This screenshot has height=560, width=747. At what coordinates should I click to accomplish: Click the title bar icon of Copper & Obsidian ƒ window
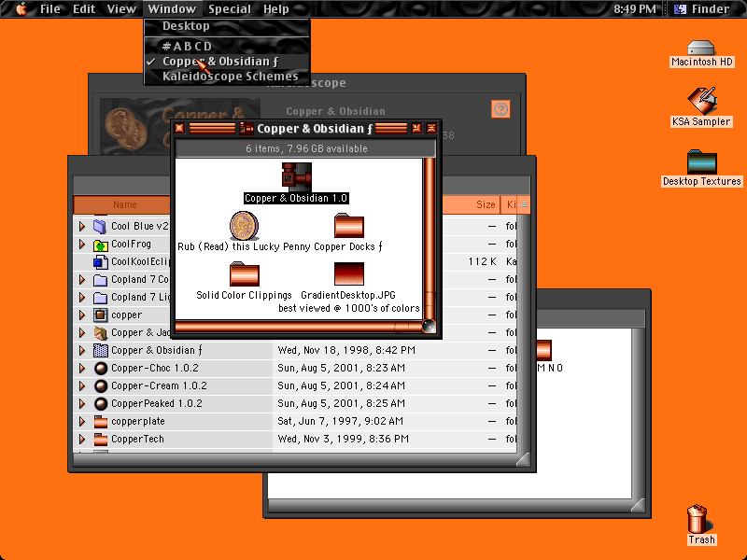tap(247, 128)
